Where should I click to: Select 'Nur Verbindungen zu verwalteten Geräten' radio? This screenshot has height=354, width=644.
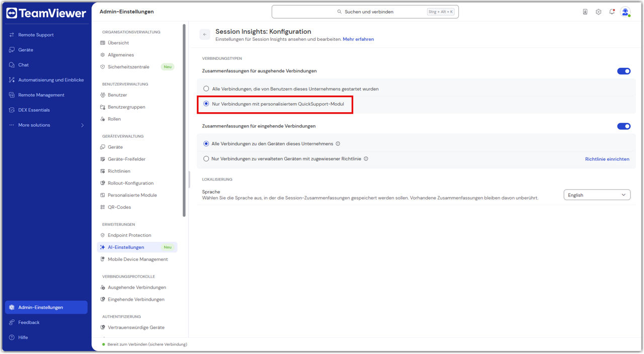[206, 159]
